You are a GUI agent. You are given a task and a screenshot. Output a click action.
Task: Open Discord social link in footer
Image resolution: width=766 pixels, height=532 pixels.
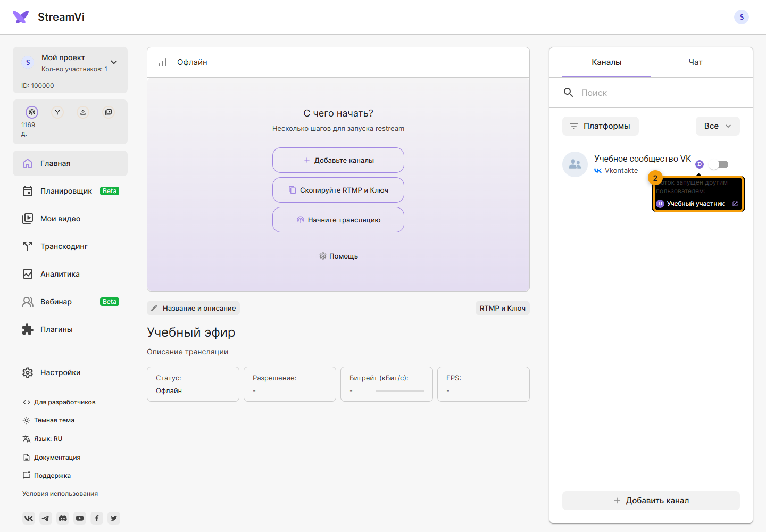coord(63,518)
